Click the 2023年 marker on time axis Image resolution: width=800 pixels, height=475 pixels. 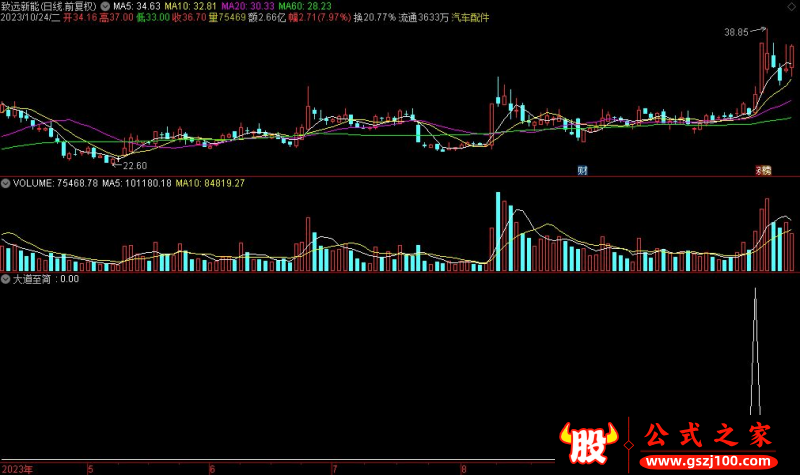pyautogui.click(x=17, y=469)
